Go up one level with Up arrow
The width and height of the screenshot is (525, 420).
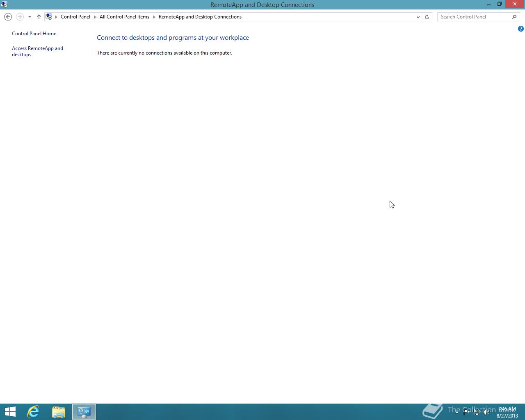coord(39,17)
